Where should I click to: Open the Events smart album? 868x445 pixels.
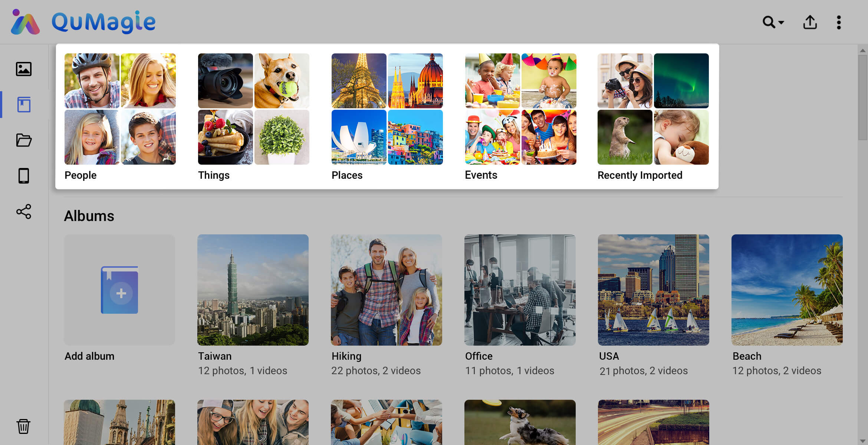[x=520, y=109]
